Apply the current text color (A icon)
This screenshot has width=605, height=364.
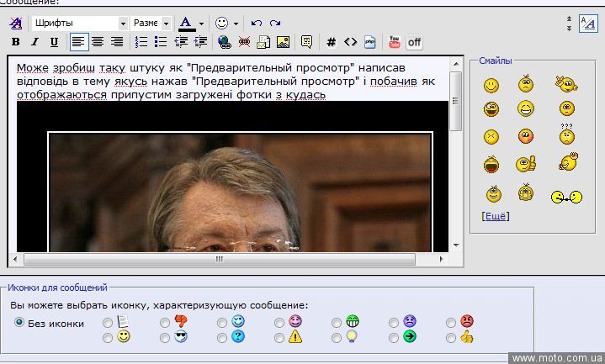pos(186,24)
